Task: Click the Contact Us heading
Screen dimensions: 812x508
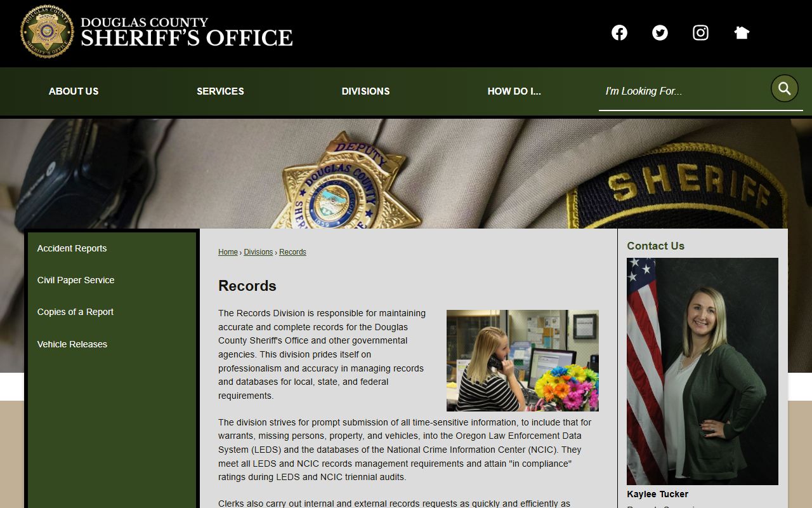Action: tap(655, 246)
